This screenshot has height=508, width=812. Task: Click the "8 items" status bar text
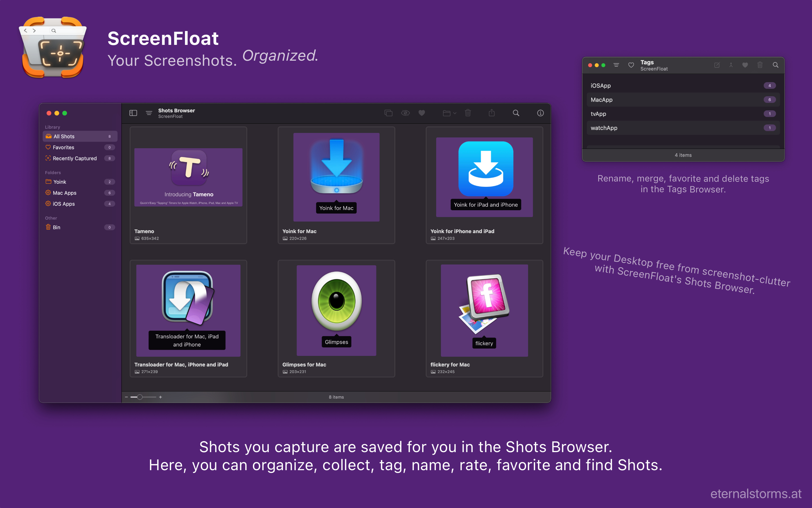pyautogui.click(x=336, y=397)
